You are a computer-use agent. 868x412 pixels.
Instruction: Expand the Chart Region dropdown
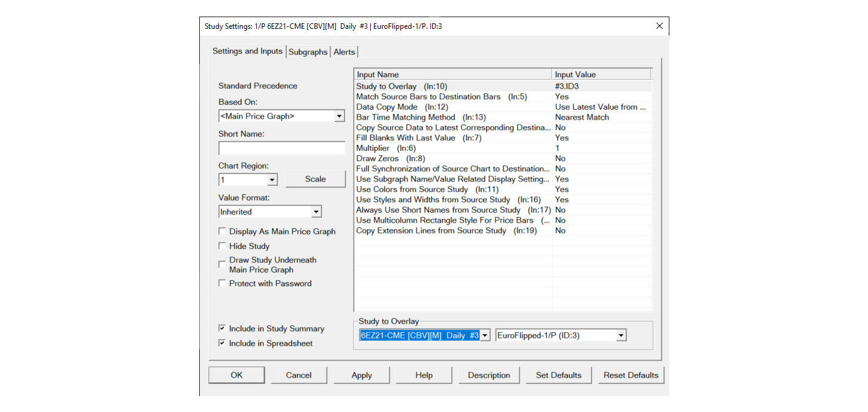[x=272, y=180]
